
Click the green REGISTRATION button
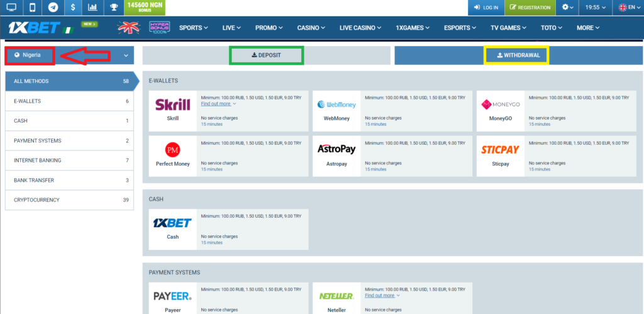[530, 8]
